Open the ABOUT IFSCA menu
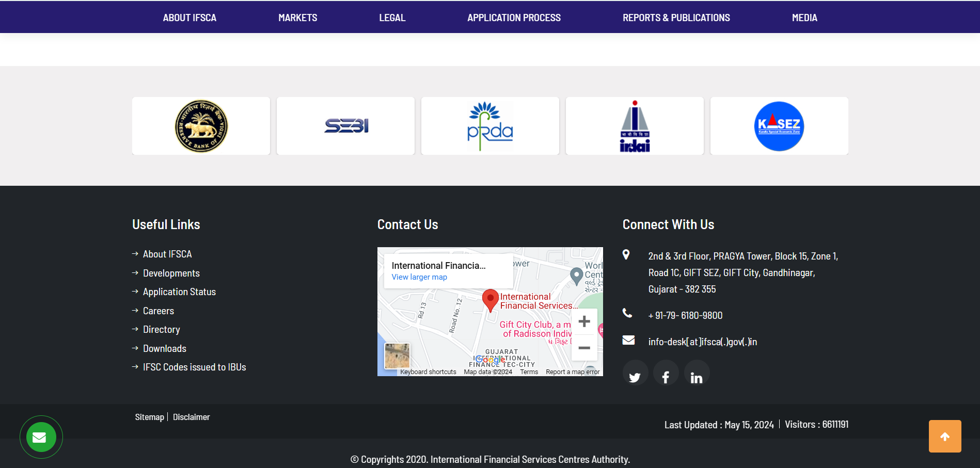Screen dimensions: 980x468 (189, 18)
